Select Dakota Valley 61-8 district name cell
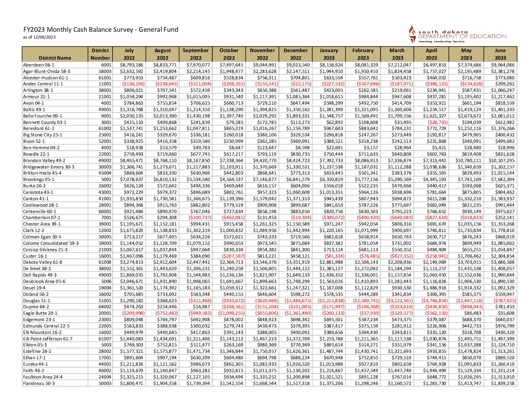 click(x=42, y=262)
